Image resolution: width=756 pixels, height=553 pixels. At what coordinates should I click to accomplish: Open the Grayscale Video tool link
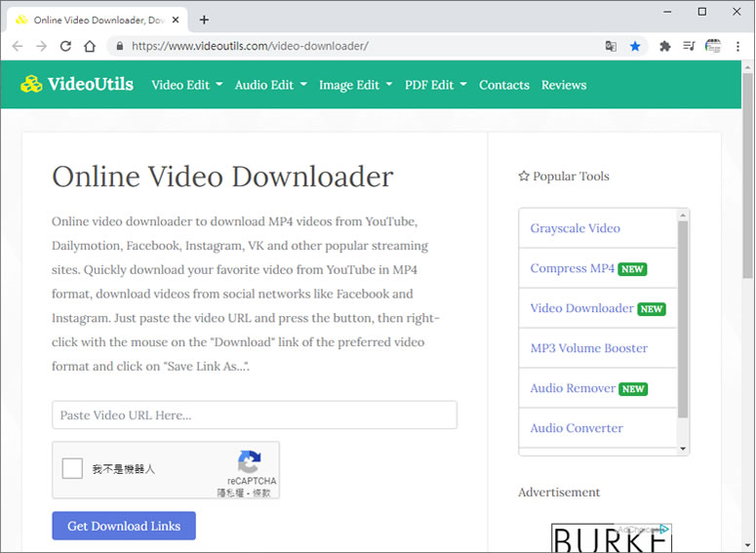coord(576,228)
